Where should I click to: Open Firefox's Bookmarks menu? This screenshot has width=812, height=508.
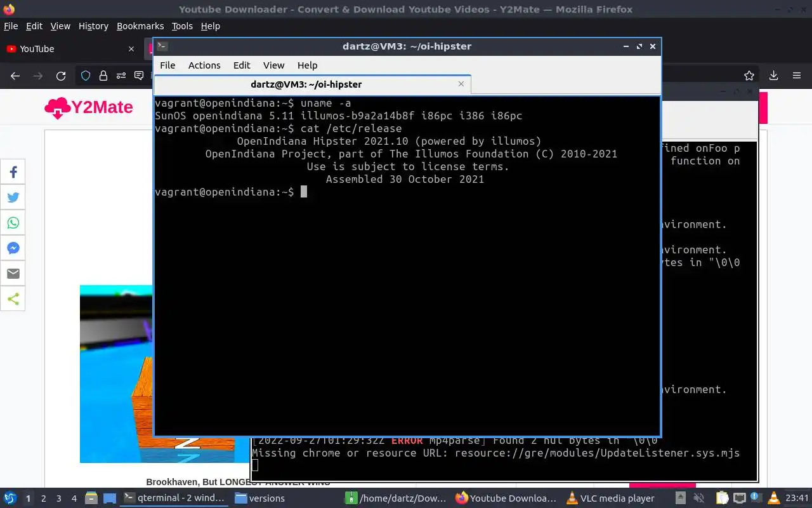[x=140, y=26]
